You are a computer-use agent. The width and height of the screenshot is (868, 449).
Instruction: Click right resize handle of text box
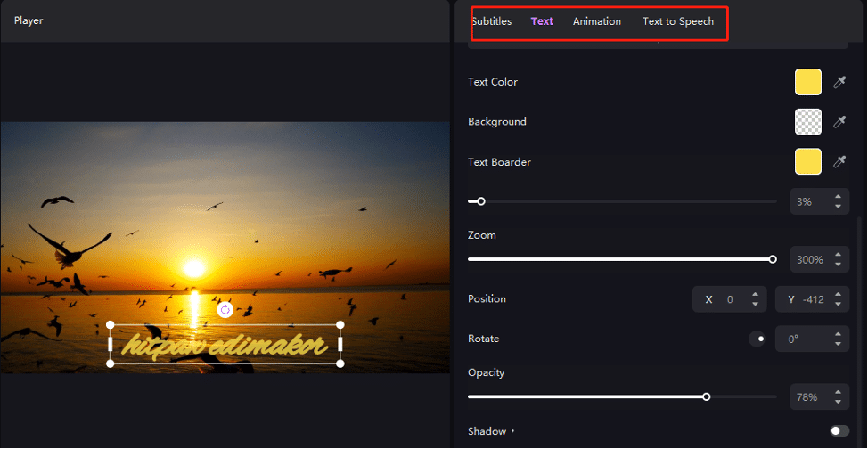coord(340,344)
